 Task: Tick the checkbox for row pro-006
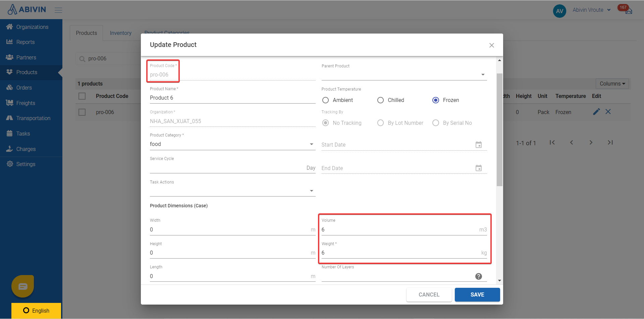(82, 112)
